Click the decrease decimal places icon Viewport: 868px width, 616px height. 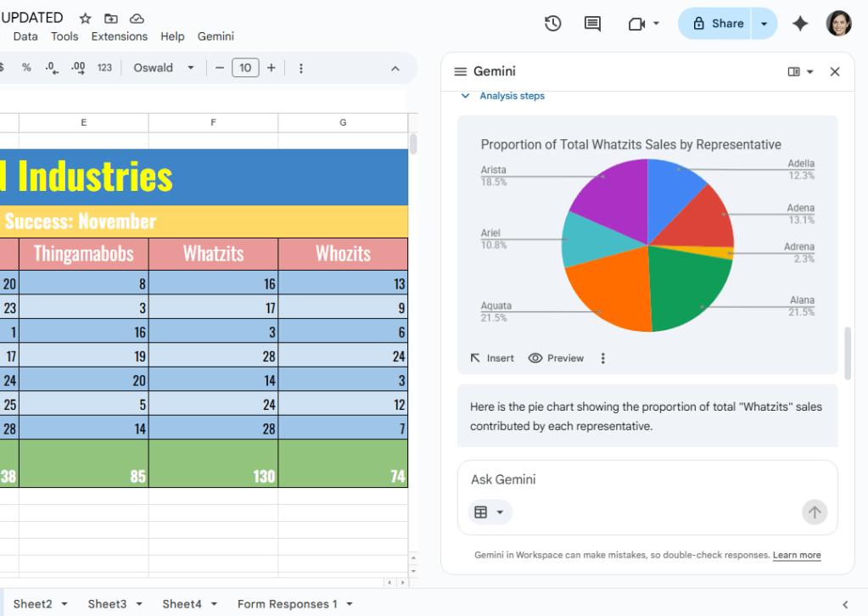point(49,67)
